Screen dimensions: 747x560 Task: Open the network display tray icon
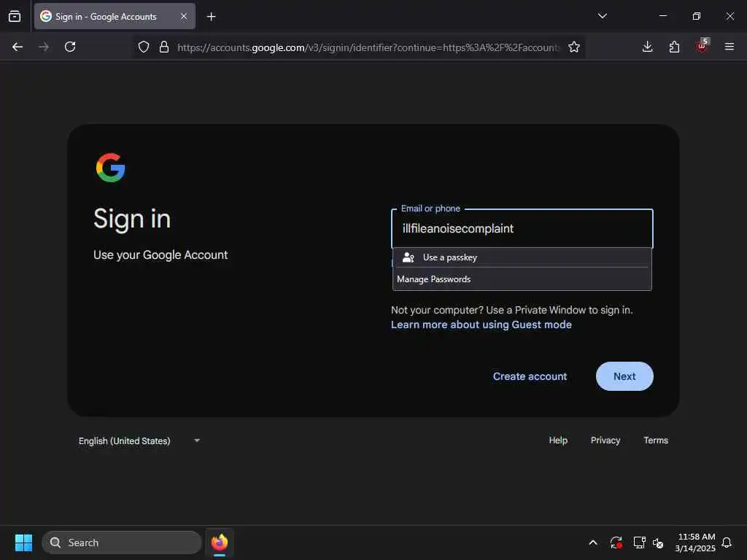tap(639, 542)
